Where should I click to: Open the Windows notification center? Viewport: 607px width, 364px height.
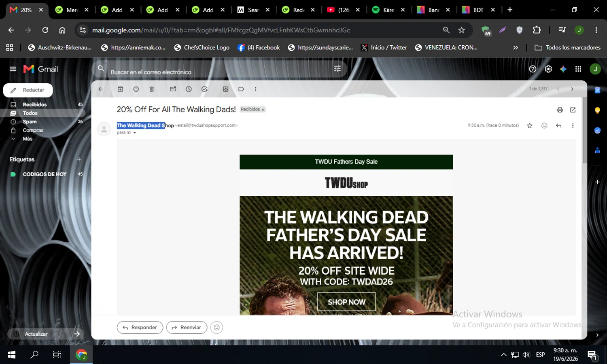point(592,355)
